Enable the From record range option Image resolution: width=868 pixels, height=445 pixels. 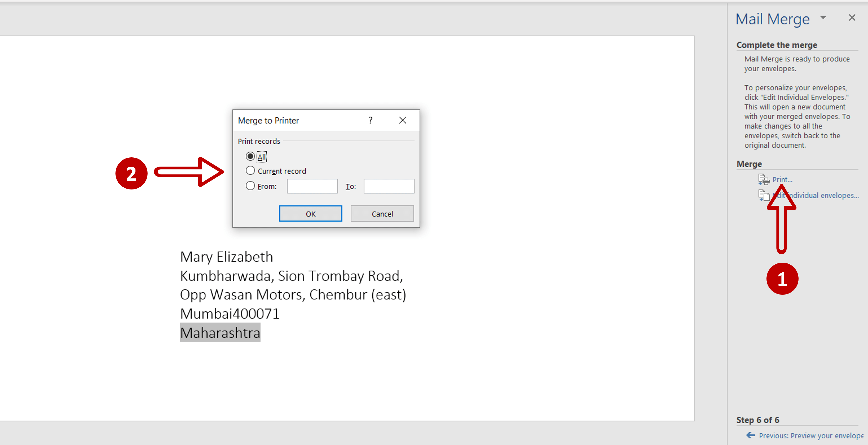[250, 186]
